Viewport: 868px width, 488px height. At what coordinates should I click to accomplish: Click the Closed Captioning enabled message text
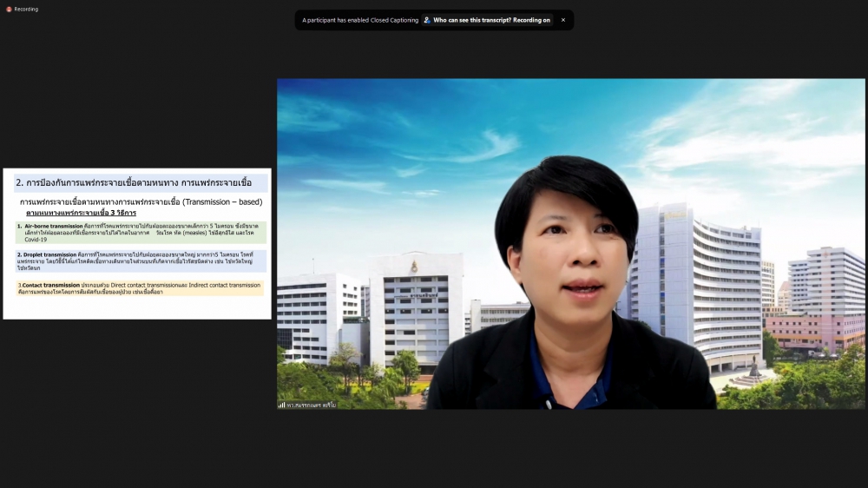pos(360,20)
